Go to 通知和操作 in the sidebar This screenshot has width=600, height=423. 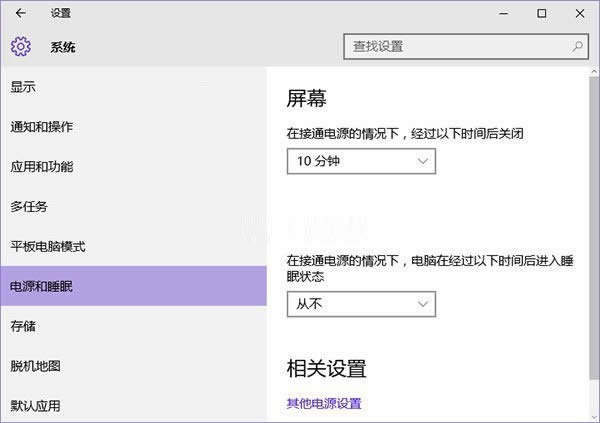pos(42,127)
